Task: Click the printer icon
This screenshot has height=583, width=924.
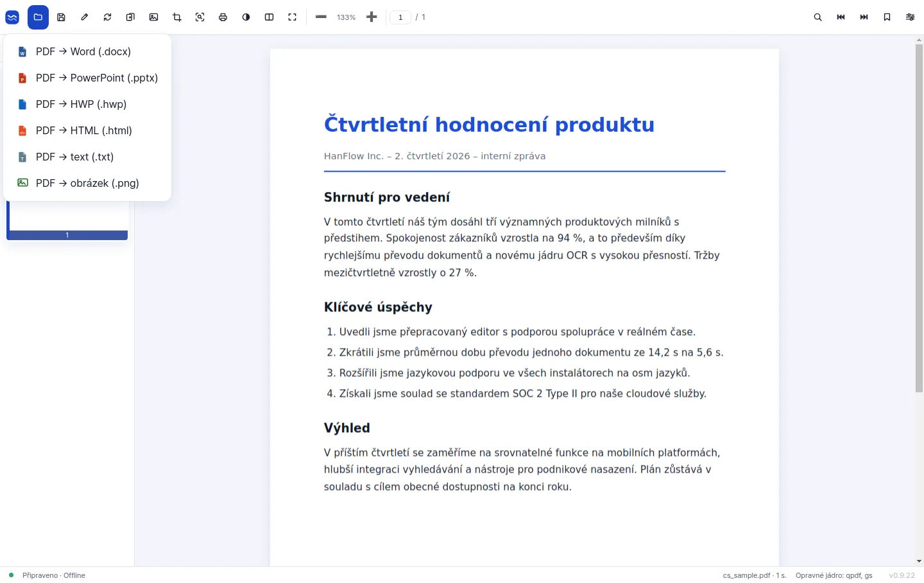Action: (x=223, y=17)
